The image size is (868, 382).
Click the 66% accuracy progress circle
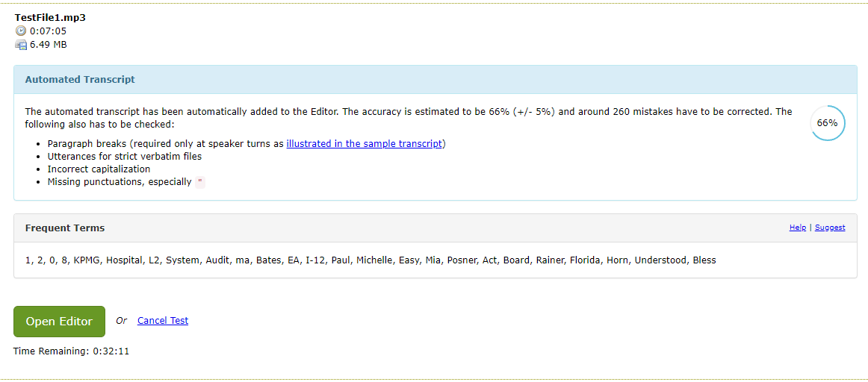point(827,122)
